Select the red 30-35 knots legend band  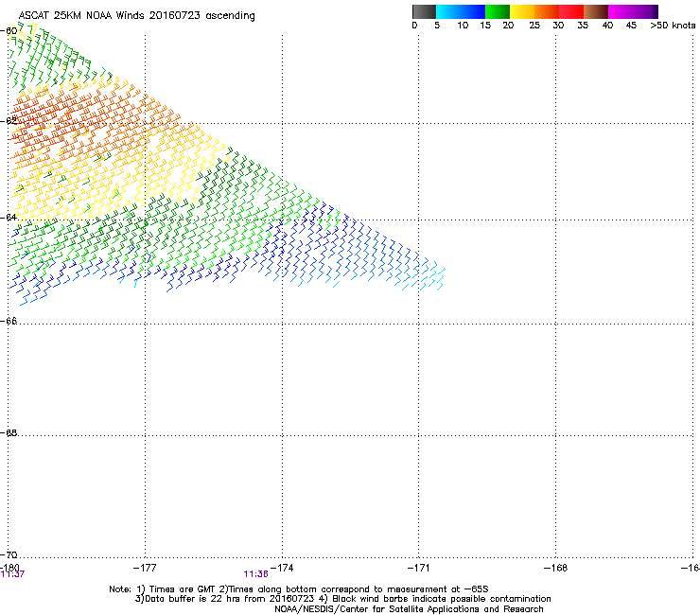(x=571, y=11)
